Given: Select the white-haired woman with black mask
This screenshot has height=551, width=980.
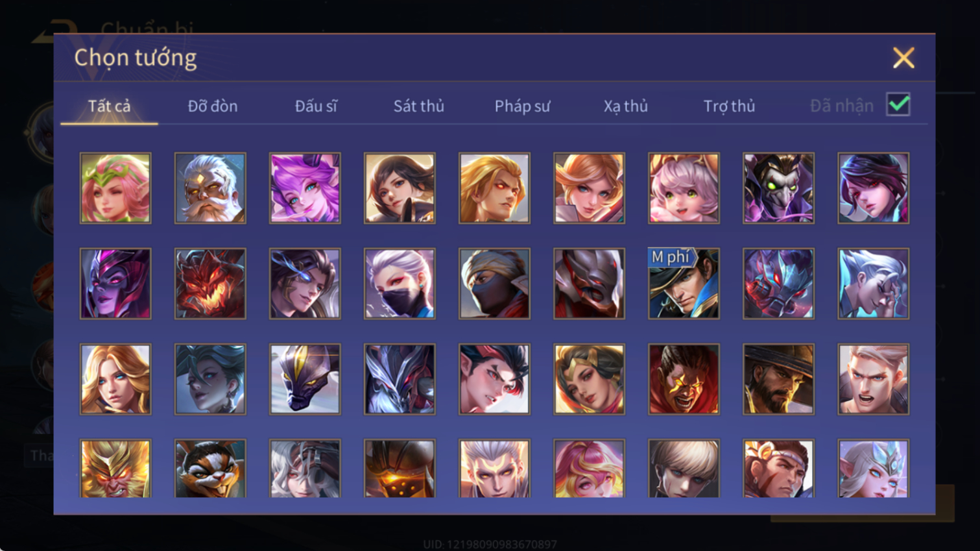Looking at the screenshot, I should pyautogui.click(x=400, y=284).
